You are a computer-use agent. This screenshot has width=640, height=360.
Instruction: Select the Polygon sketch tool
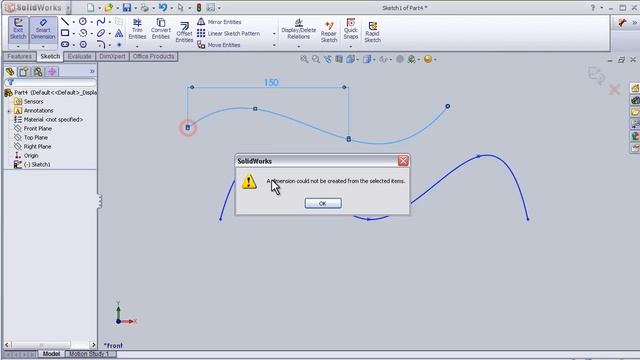(x=83, y=44)
